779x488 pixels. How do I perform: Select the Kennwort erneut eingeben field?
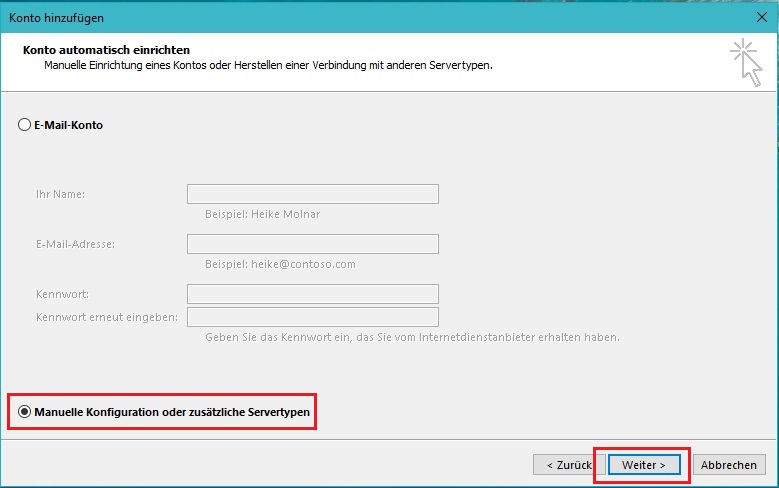coord(312,317)
